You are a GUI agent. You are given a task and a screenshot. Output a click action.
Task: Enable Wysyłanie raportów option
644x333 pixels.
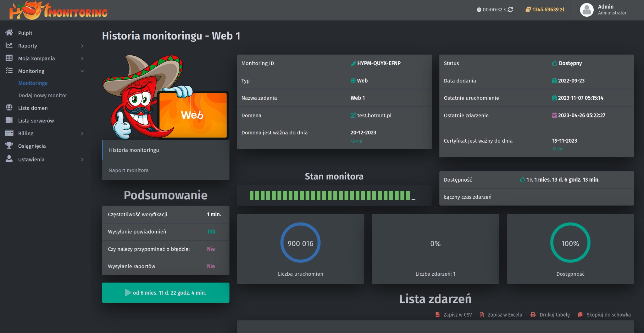[211, 266]
